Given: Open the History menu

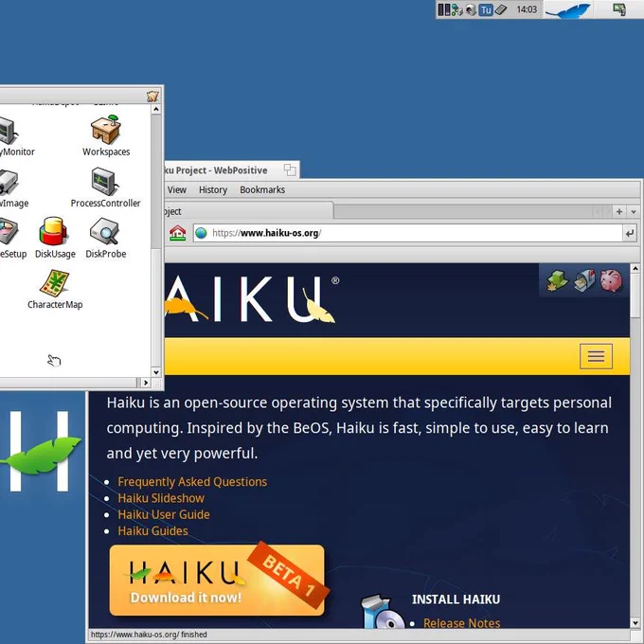Looking at the screenshot, I should (213, 189).
